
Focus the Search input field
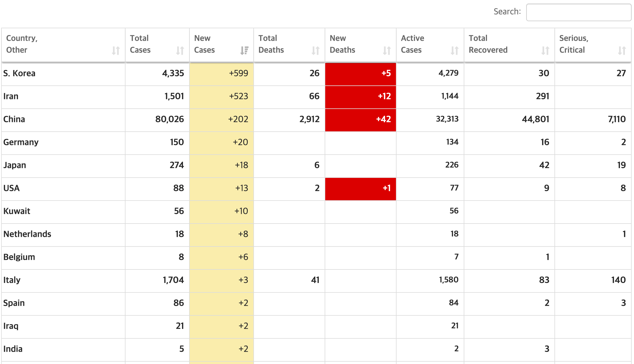(x=578, y=12)
